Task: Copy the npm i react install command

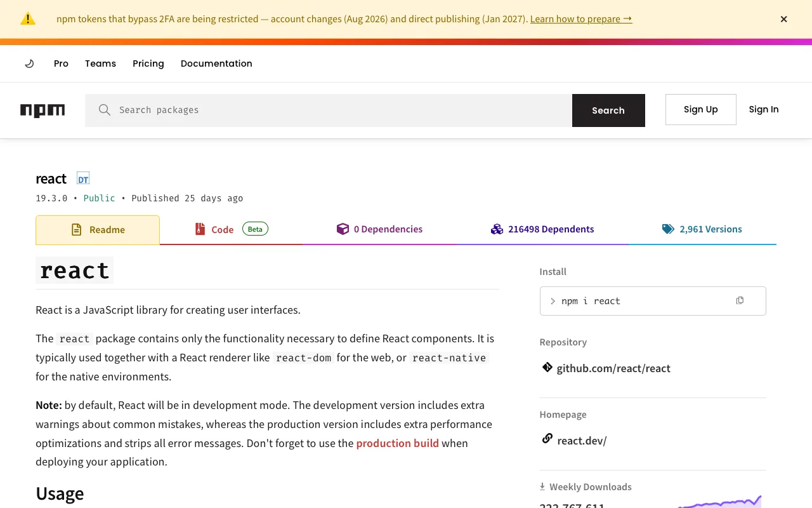Action: pyautogui.click(x=740, y=300)
